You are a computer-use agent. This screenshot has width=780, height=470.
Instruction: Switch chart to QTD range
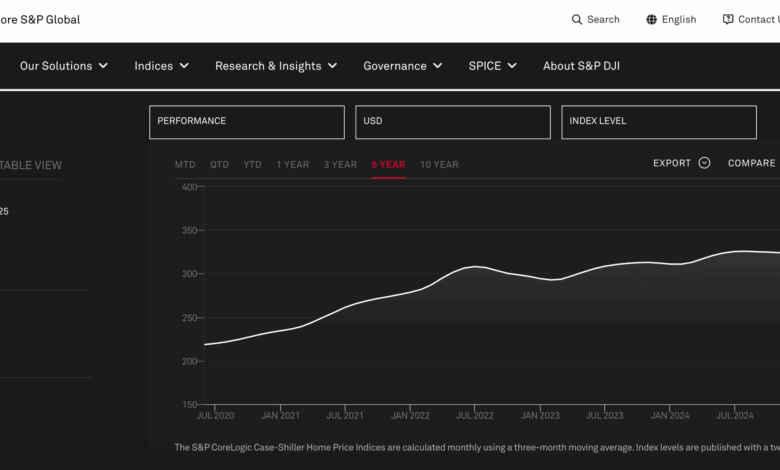click(x=219, y=165)
